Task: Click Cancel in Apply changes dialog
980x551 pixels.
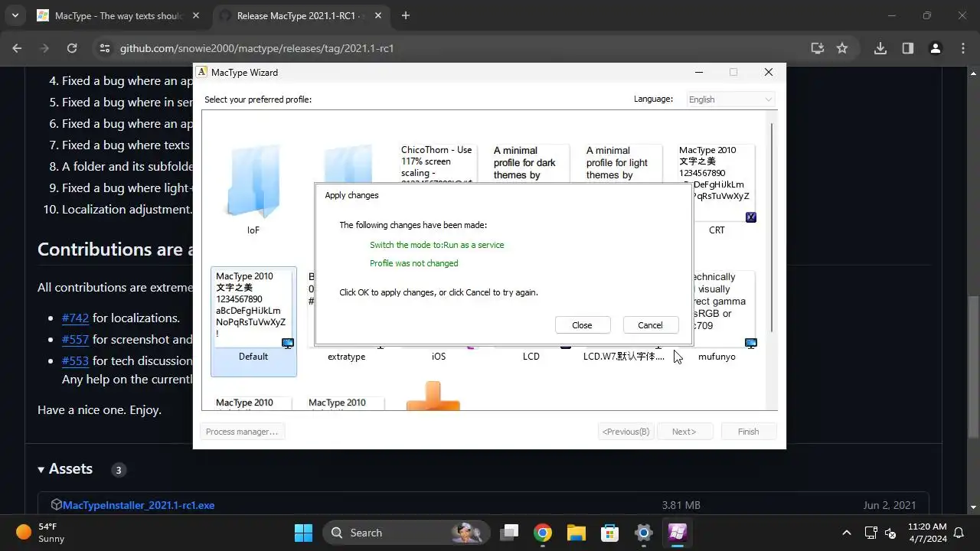Action: (x=651, y=325)
